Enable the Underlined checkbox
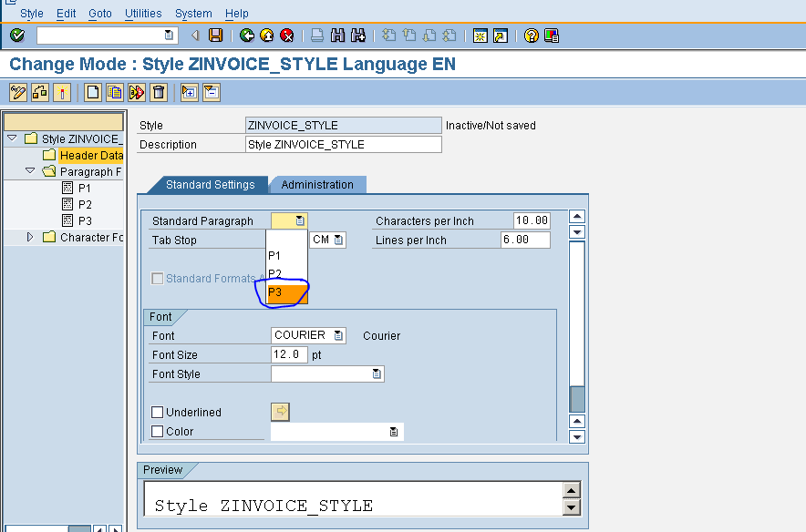This screenshot has height=532, width=806. pos(157,412)
